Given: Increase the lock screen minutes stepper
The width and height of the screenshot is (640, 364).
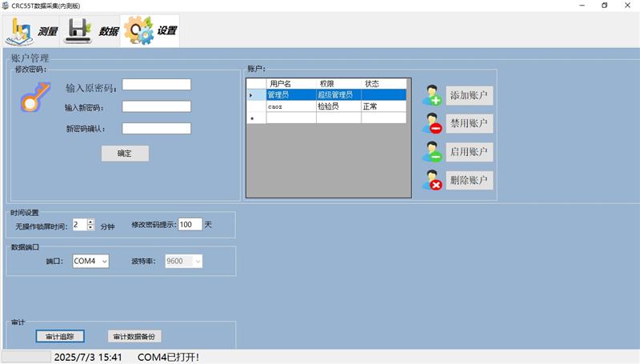Looking at the screenshot, I should 90,222.
